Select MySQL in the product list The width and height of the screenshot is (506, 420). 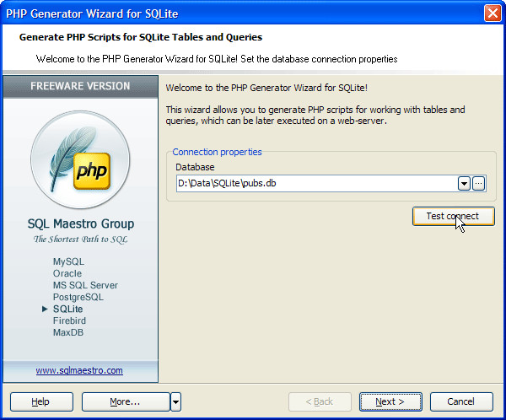point(68,261)
